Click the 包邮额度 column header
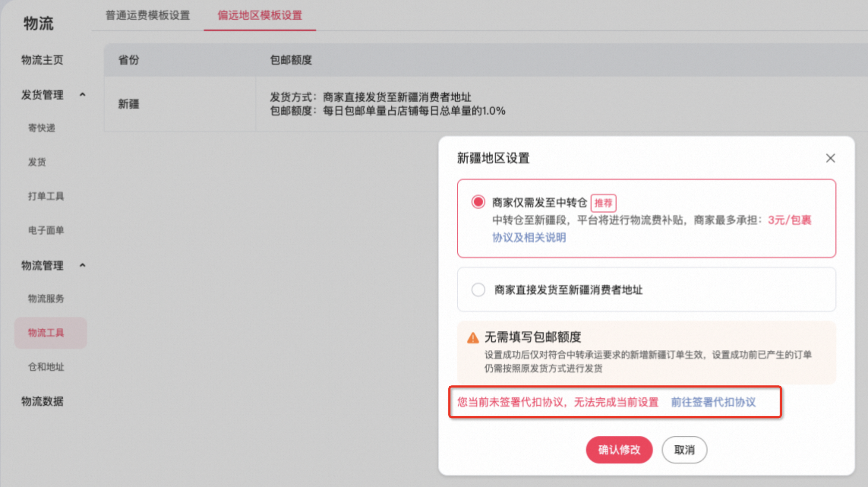 291,60
